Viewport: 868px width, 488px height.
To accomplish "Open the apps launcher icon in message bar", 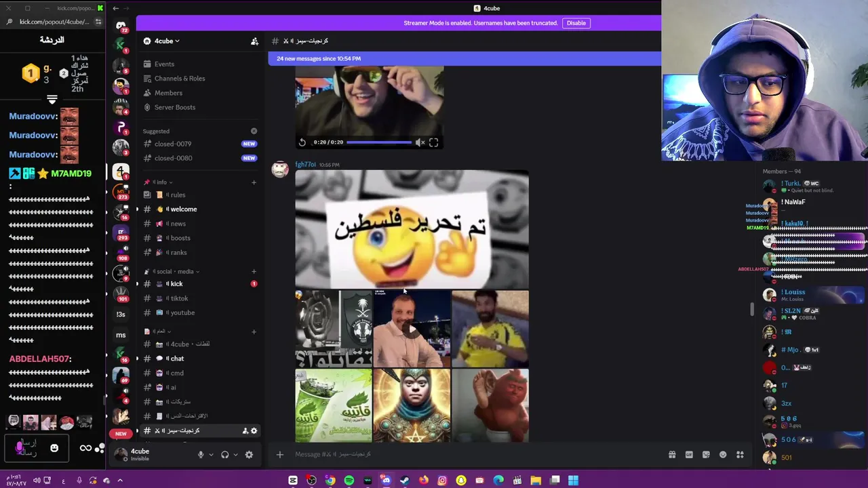I will coord(740,455).
